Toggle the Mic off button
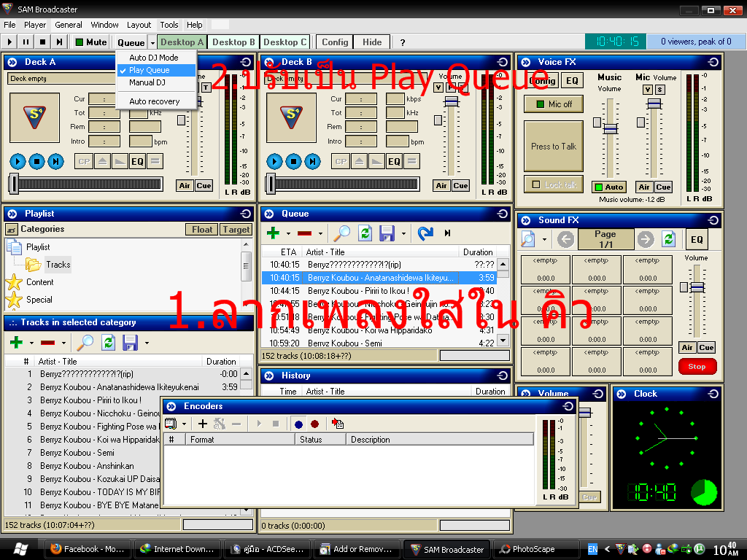Viewport: 747px width, 560px height. (x=554, y=104)
